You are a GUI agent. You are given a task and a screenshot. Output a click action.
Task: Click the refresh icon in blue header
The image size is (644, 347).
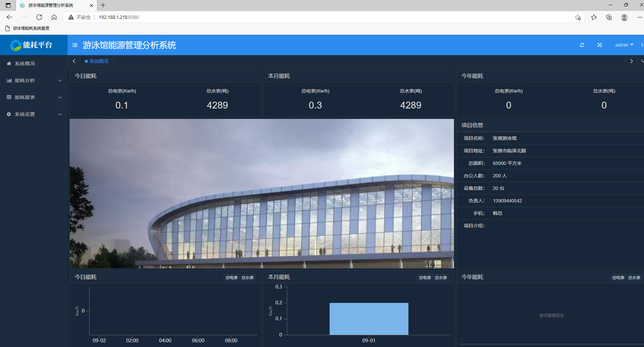point(582,45)
